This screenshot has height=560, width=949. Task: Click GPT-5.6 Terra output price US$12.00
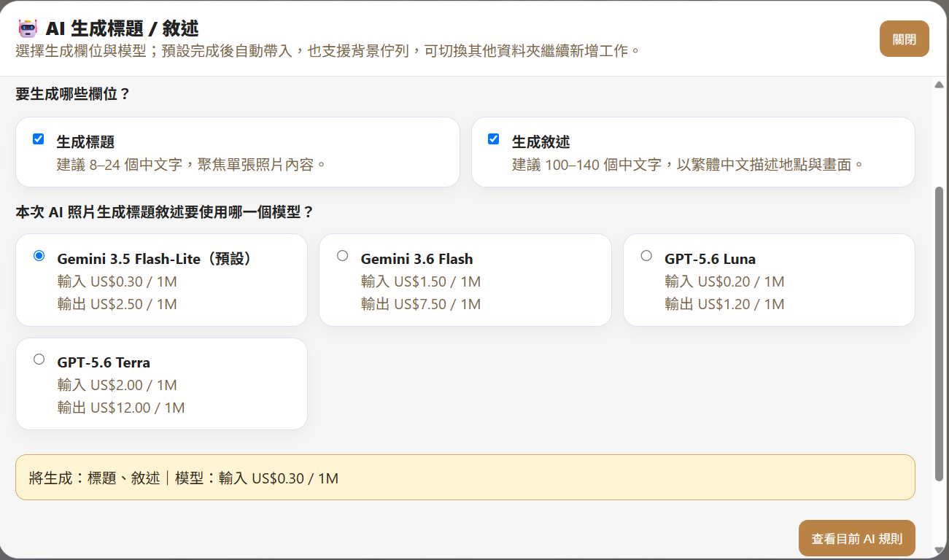(x=121, y=408)
